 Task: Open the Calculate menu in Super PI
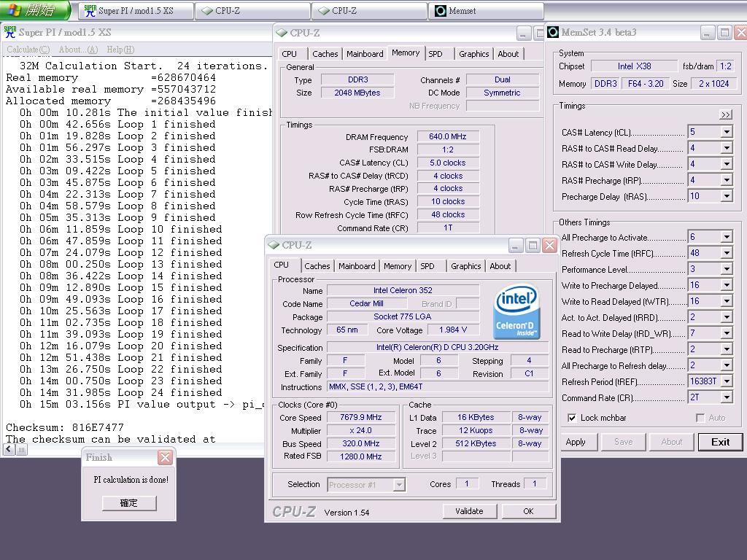tap(28, 50)
